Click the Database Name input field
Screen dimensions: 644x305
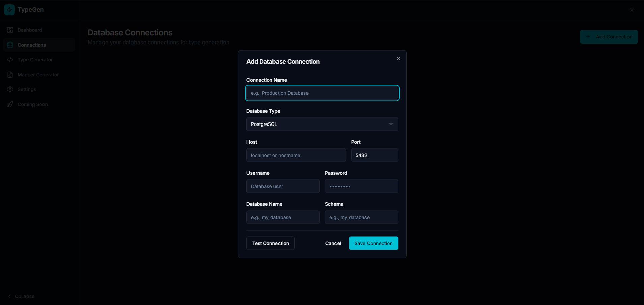[x=283, y=217]
